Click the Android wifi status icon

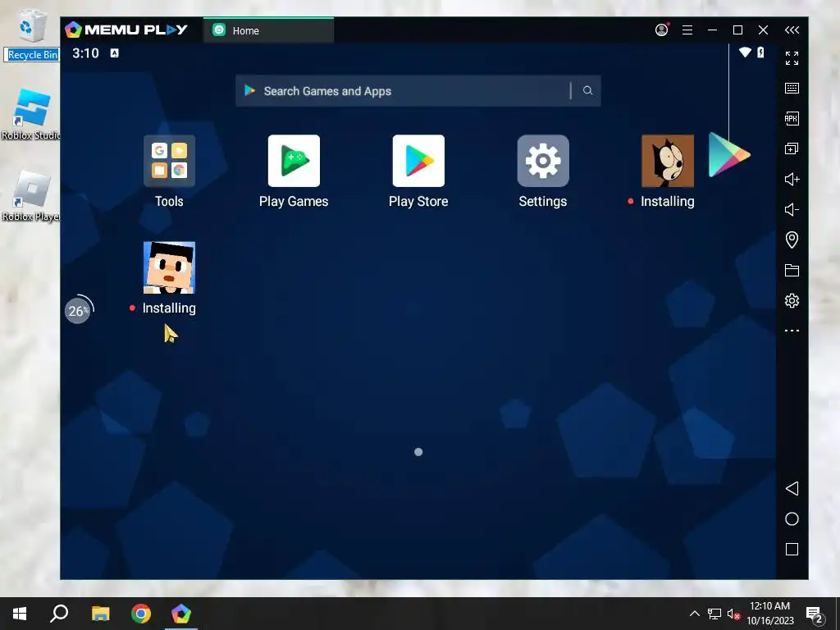(745, 52)
